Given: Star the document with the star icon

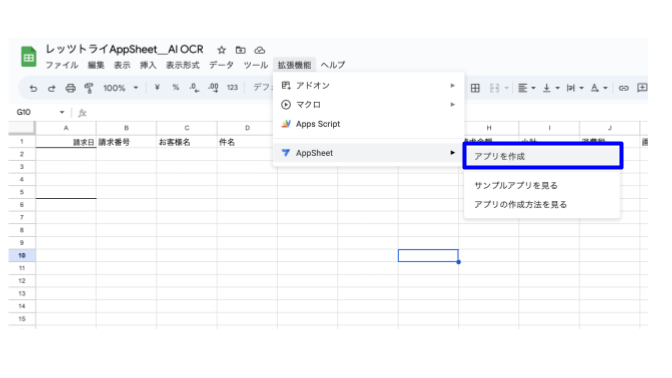Looking at the screenshot, I should (221, 50).
